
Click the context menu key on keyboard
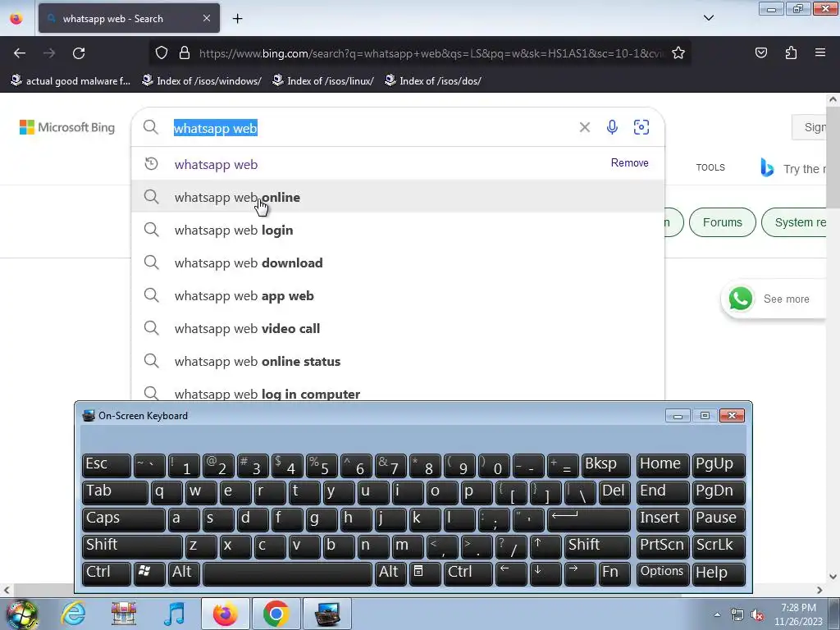(x=425, y=573)
